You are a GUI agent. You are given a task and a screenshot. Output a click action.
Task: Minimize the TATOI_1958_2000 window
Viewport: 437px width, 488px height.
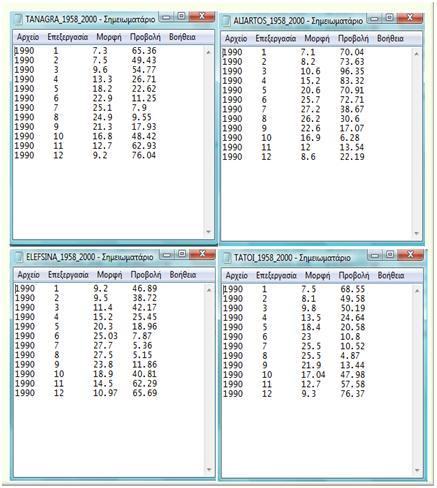pos(375,255)
